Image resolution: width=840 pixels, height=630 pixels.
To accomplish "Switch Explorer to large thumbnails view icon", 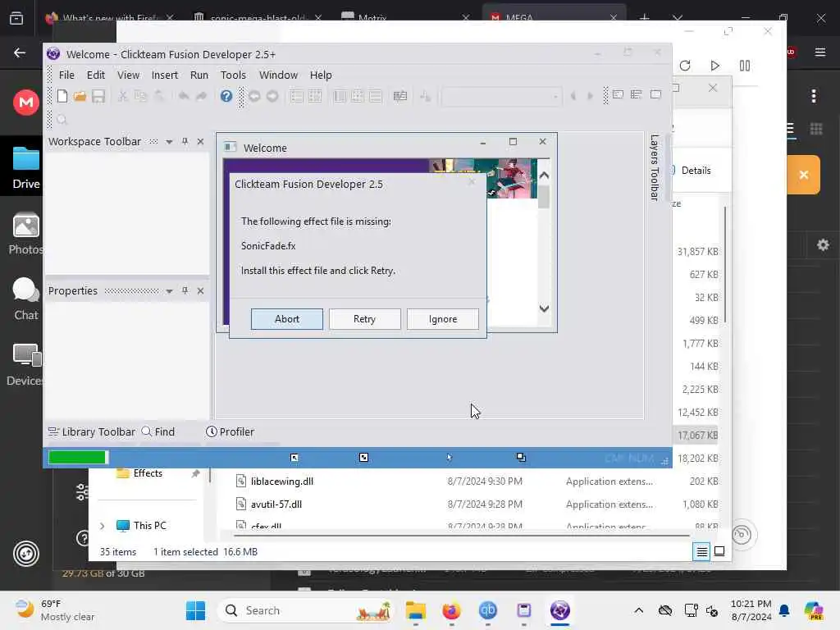I will [x=719, y=551].
